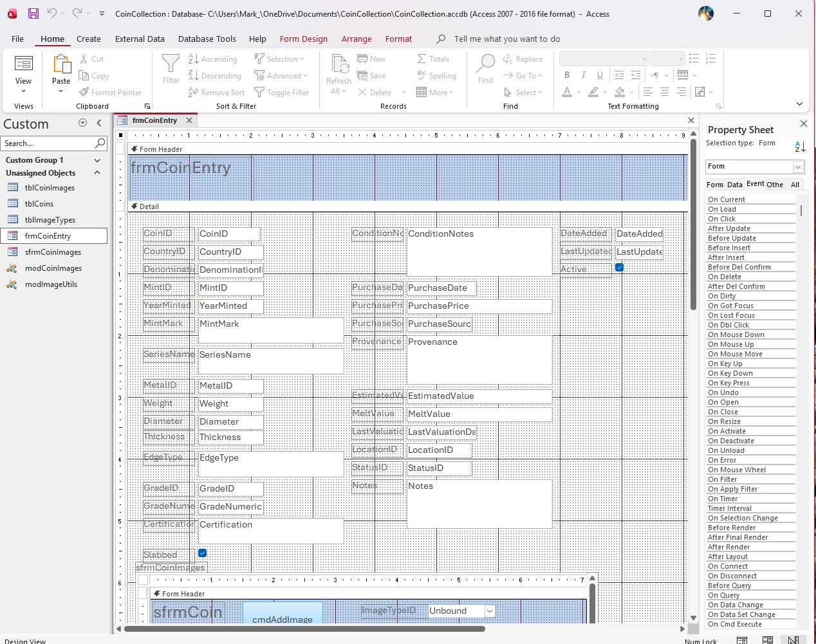Toggle Italic text formatting

pyautogui.click(x=584, y=75)
